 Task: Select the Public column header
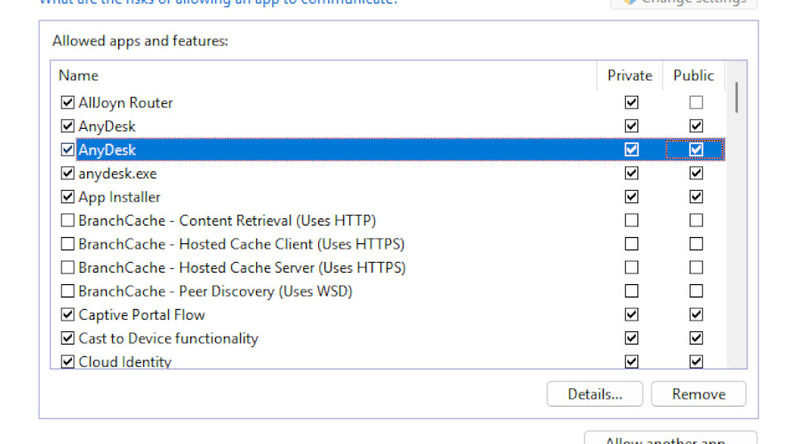click(693, 76)
